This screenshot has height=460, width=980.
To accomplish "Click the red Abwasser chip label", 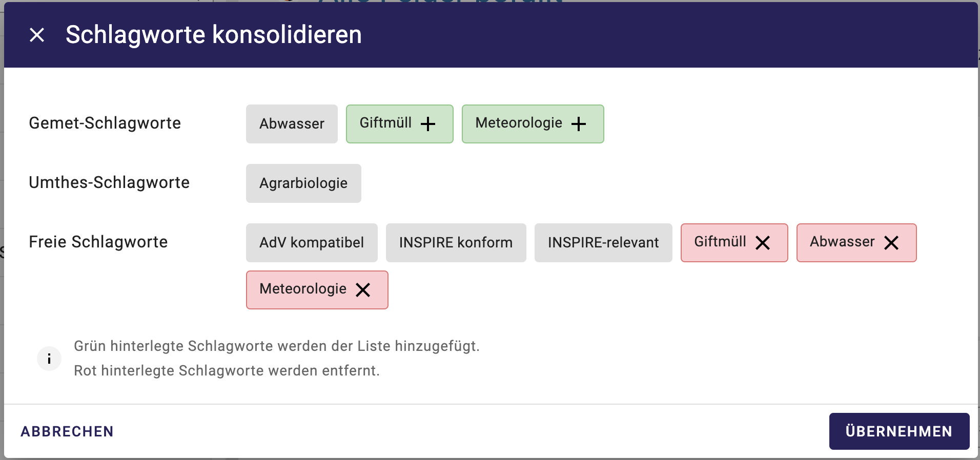I will [x=842, y=242].
